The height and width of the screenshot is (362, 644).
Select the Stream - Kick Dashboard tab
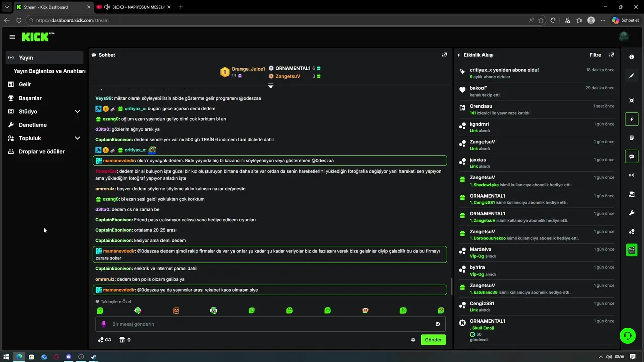[52, 7]
